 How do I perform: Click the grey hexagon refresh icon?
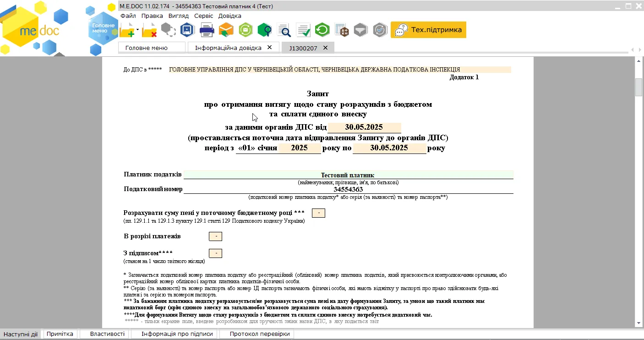(x=168, y=30)
